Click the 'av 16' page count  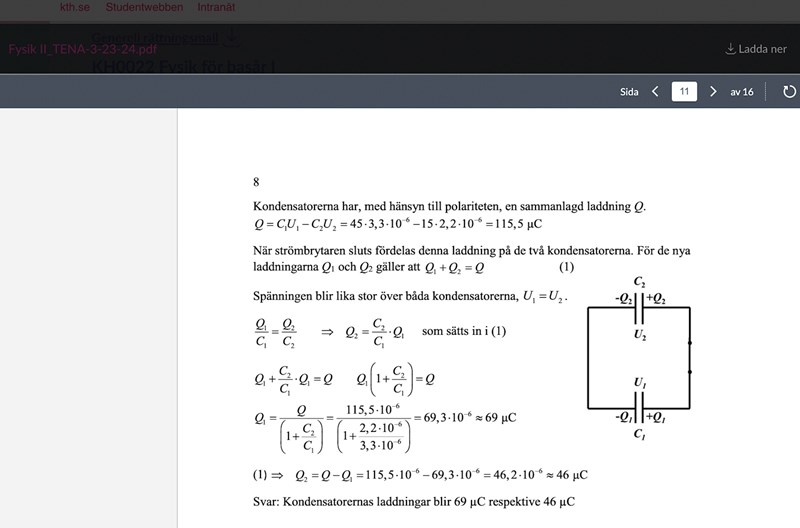pos(741,91)
